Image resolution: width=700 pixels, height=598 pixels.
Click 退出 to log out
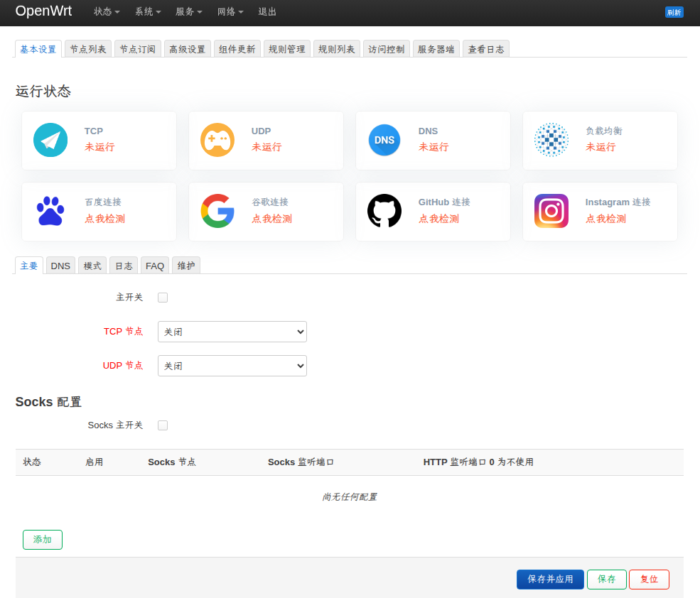pos(267,11)
